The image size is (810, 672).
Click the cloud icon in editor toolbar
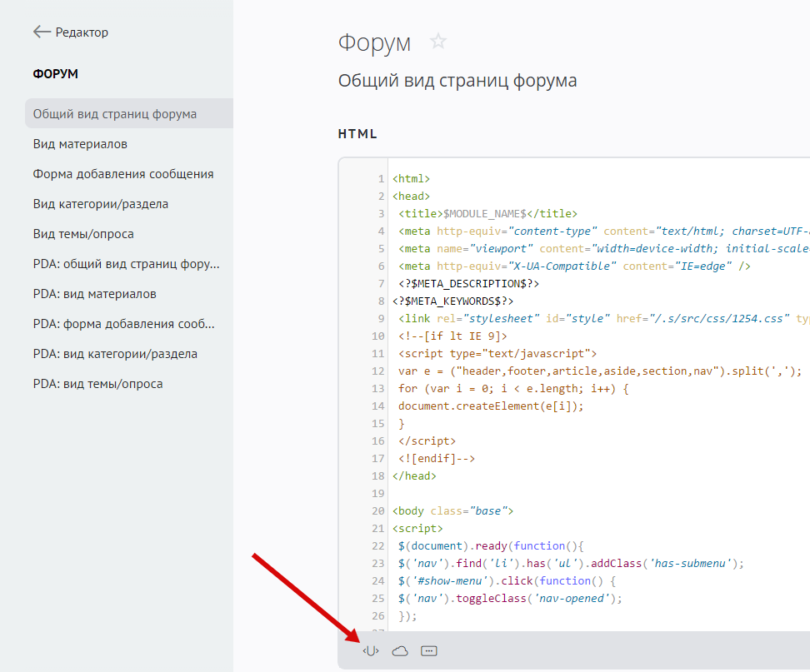point(400,650)
